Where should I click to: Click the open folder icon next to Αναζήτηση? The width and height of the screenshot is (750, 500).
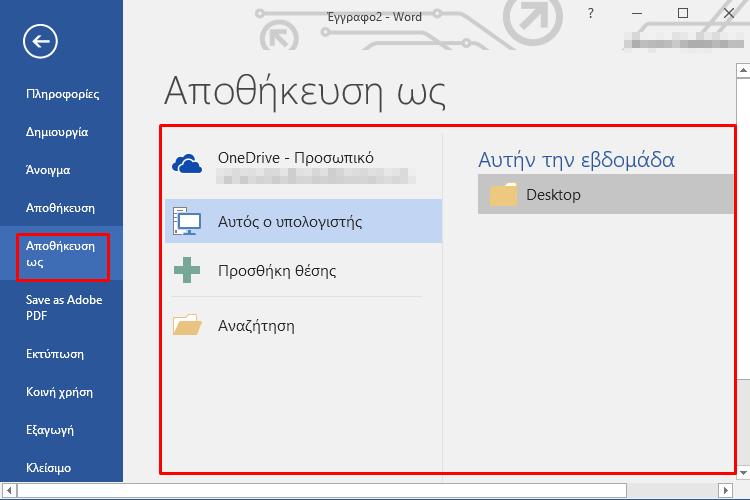(187, 325)
